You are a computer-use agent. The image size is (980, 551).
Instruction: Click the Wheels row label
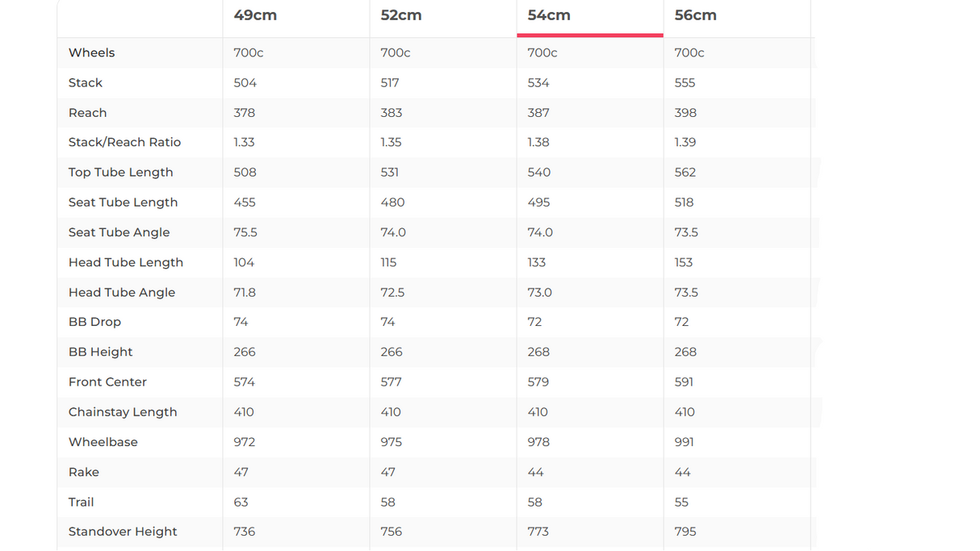(91, 52)
